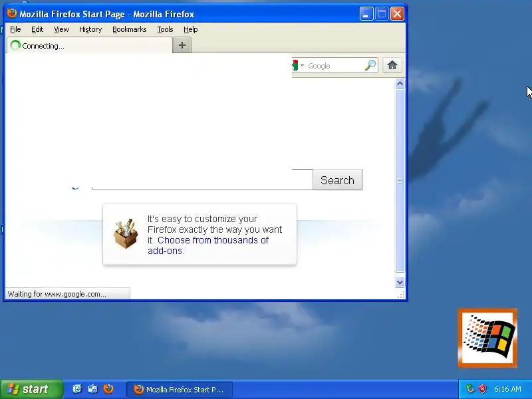This screenshot has width=532, height=399.
Task: Click the network connection tray icon
Action: click(470, 389)
